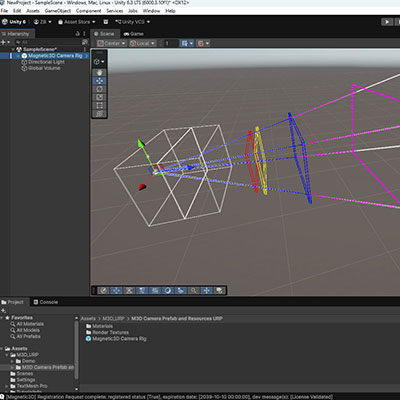Switch to the Project tab
The width and height of the screenshot is (400, 400).
pyautogui.click(x=13, y=302)
